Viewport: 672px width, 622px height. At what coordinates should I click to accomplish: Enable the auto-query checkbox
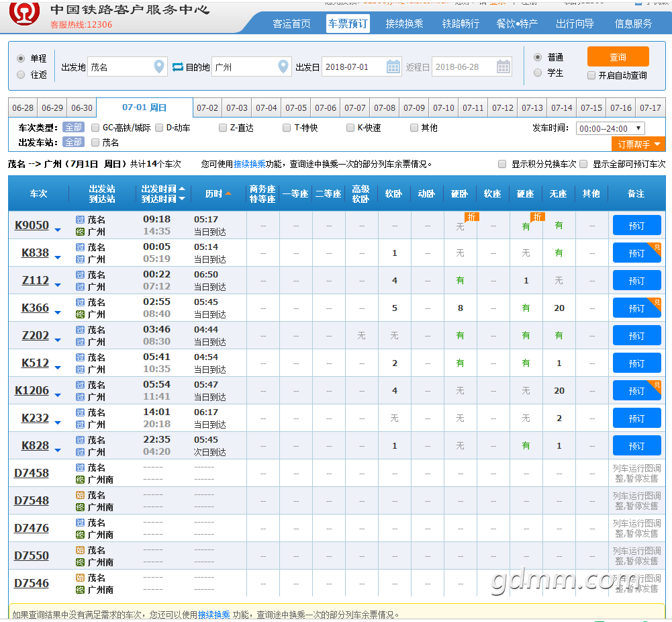pos(591,75)
